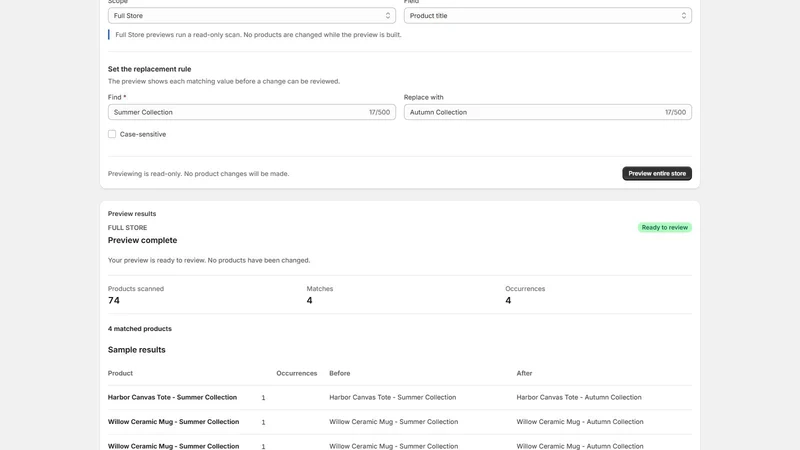
Task: Click the 'Your preview is ready to review' message
Action: point(209,260)
